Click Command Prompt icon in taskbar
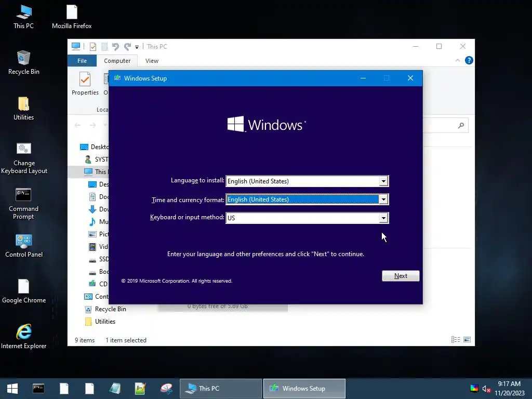Viewport: 532px width, 399px height. click(38, 389)
